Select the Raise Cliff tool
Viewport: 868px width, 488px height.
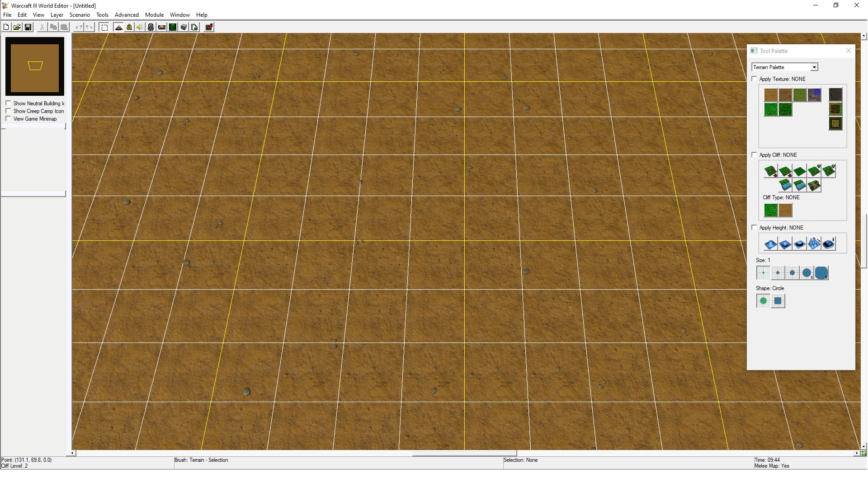[813, 171]
